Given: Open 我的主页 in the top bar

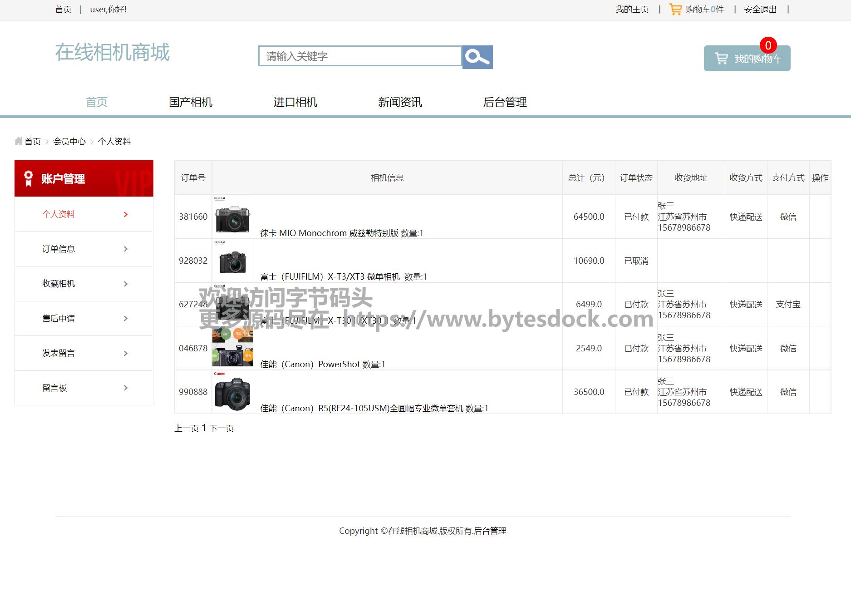Looking at the screenshot, I should coord(632,10).
